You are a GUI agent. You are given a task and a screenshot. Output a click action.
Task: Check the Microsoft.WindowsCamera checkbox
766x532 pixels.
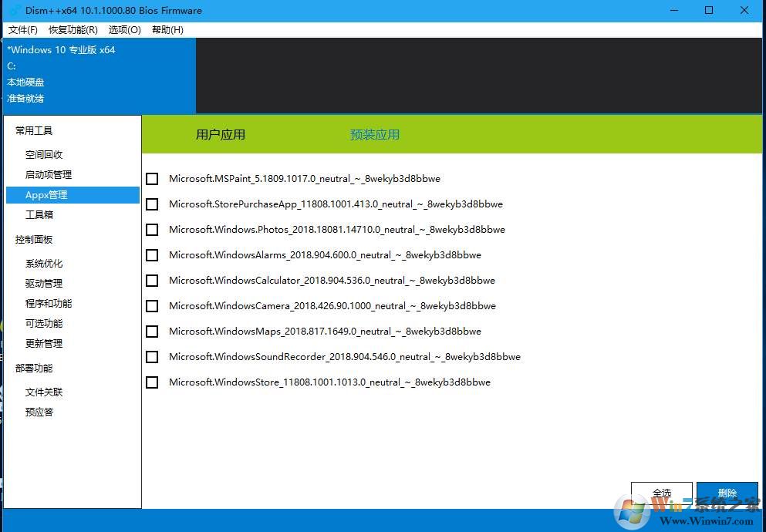click(x=152, y=305)
